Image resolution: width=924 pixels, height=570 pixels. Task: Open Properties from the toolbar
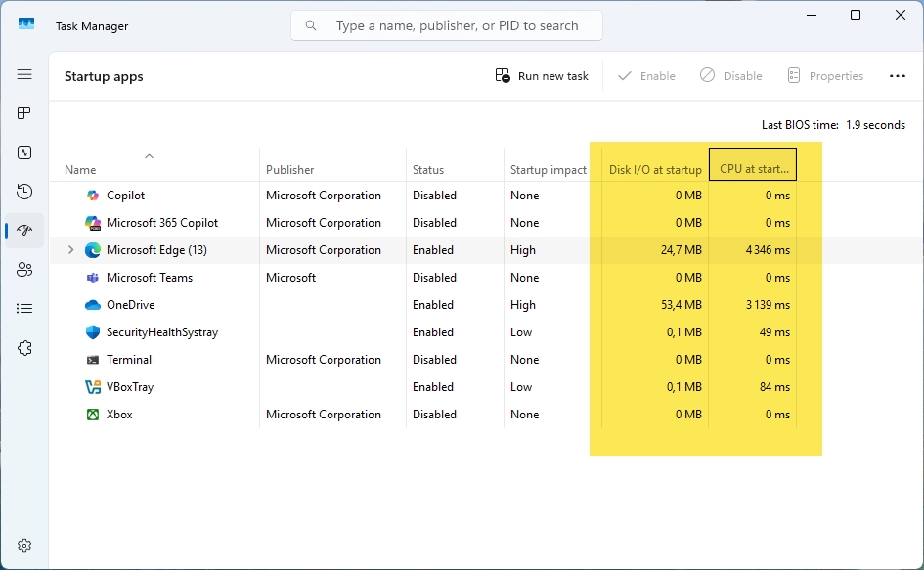(825, 76)
